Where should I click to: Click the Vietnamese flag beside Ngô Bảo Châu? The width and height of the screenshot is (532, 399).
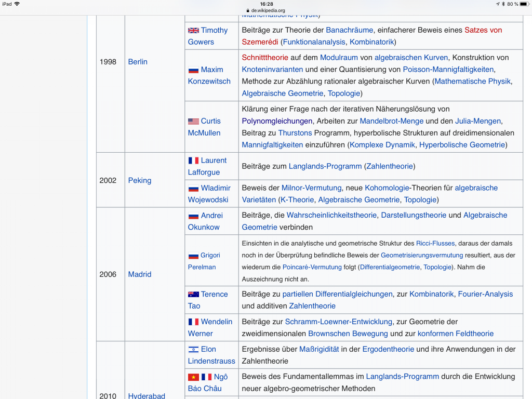(x=193, y=377)
